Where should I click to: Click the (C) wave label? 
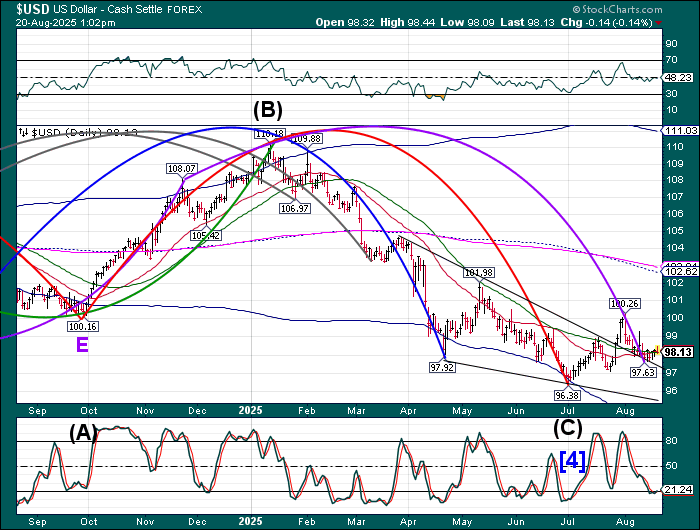tap(567, 428)
